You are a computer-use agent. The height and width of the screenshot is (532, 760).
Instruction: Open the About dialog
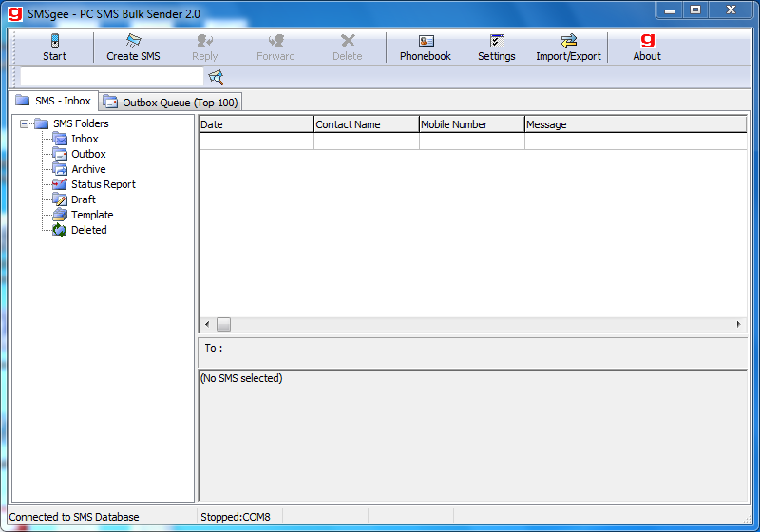pos(647,47)
